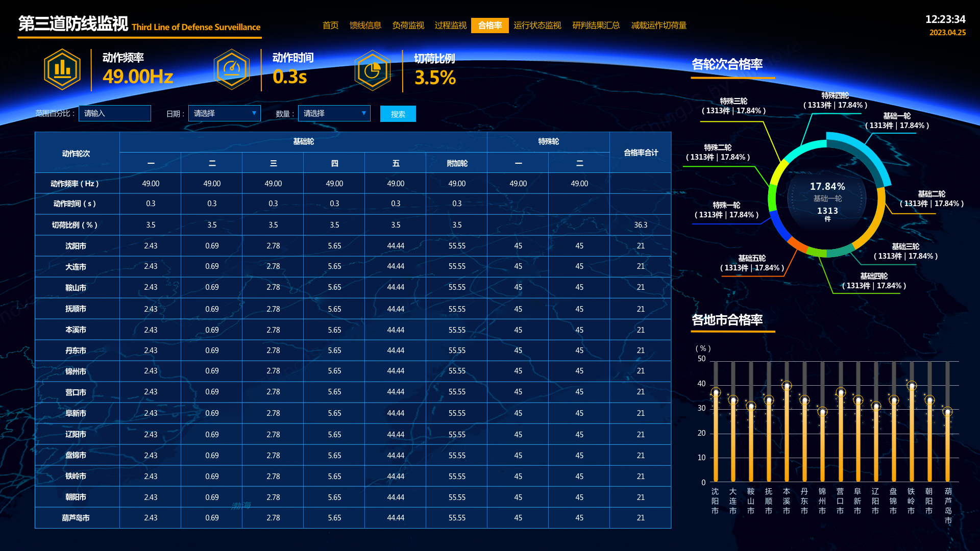Click the 铁岭市 bar marker in the chart
Viewport: 980px width, 551px height.
click(x=912, y=386)
